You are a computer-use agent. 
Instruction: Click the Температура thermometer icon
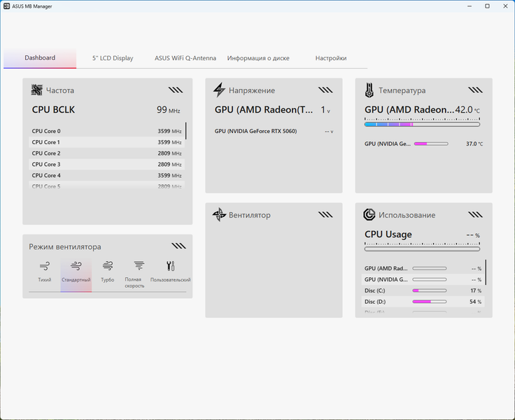point(369,90)
